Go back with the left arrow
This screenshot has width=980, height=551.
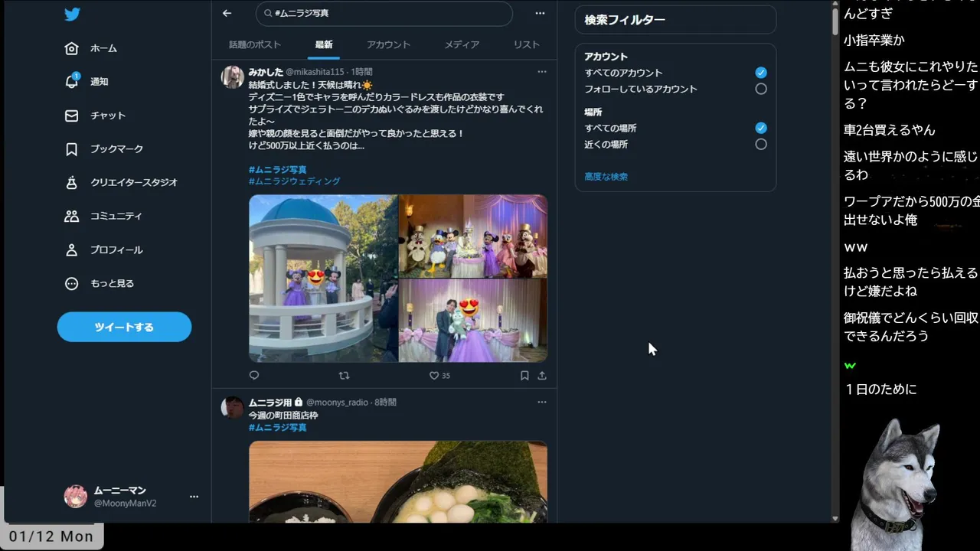[227, 13]
